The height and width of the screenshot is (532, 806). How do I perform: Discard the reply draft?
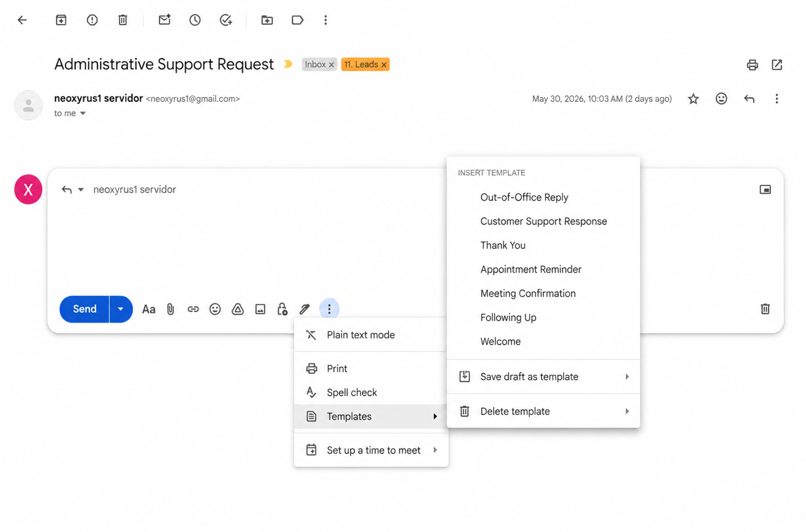click(x=765, y=309)
